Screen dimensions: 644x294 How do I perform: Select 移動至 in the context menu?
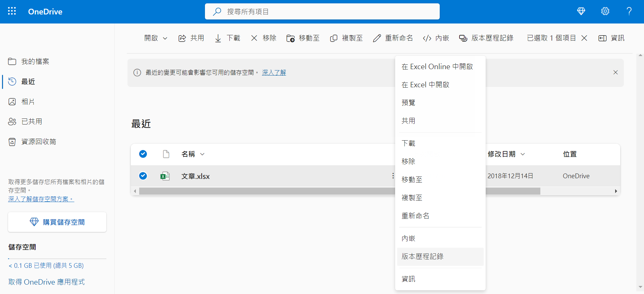(x=440, y=180)
